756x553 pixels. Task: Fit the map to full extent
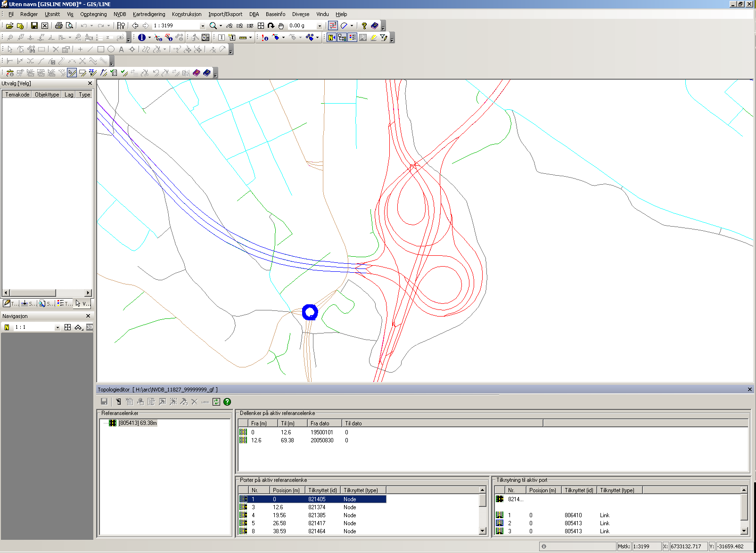pyautogui.click(x=261, y=25)
